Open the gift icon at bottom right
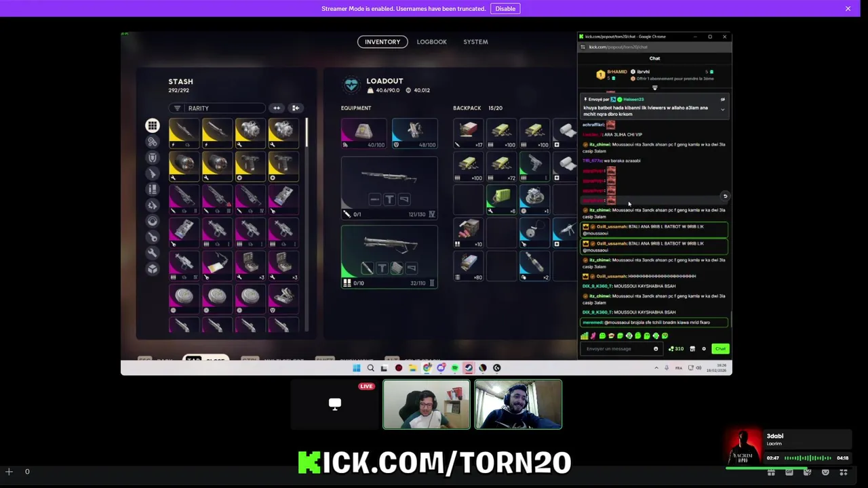868x488 pixels. pos(771,472)
